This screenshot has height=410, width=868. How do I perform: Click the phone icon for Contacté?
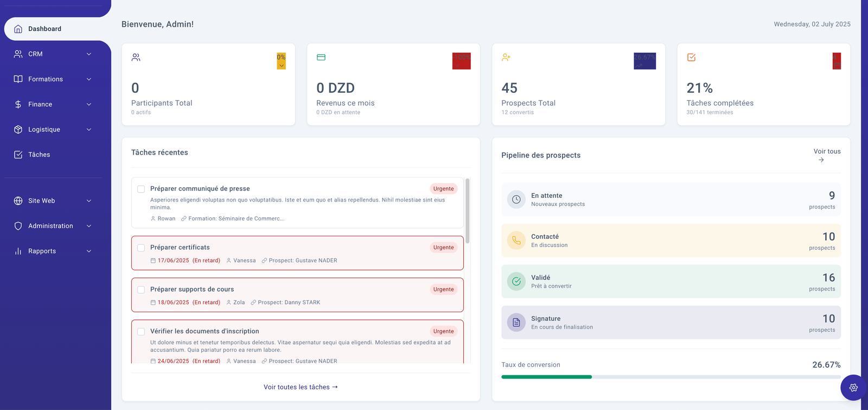coord(516,241)
